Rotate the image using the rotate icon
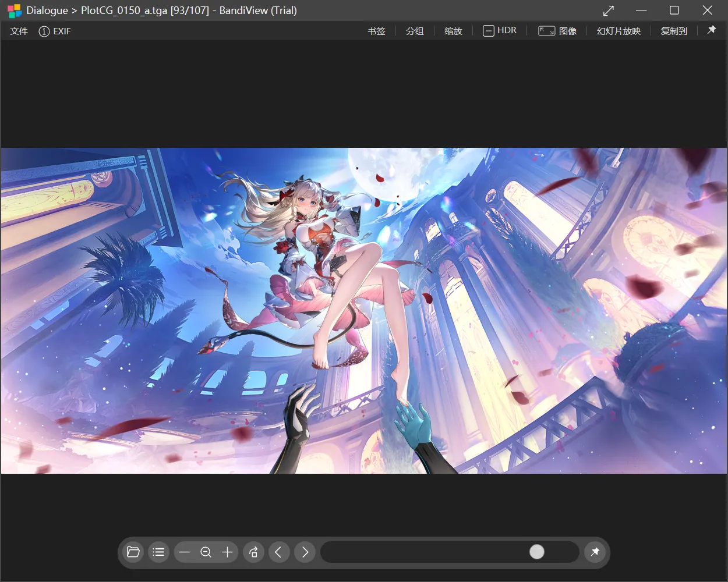The height and width of the screenshot is (582, 728). pyautogui.click(x=253, y=552)
